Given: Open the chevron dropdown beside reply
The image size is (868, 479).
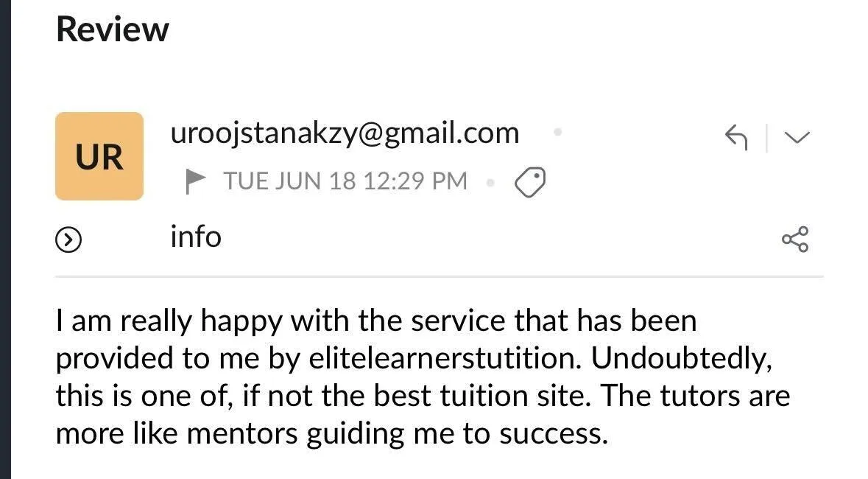Looking at the screenshot, I should click(797, 137).
